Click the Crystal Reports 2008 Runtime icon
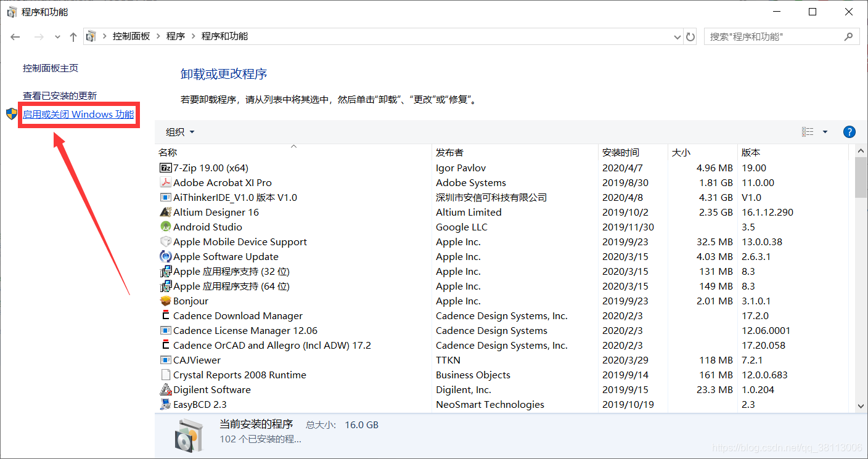 (165, 375)
